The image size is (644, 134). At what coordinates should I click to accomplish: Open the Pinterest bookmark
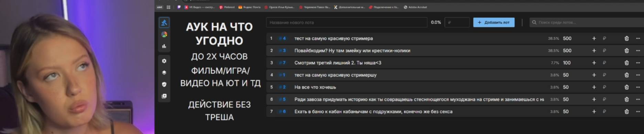pyautogui.click(x=227, y=7)
